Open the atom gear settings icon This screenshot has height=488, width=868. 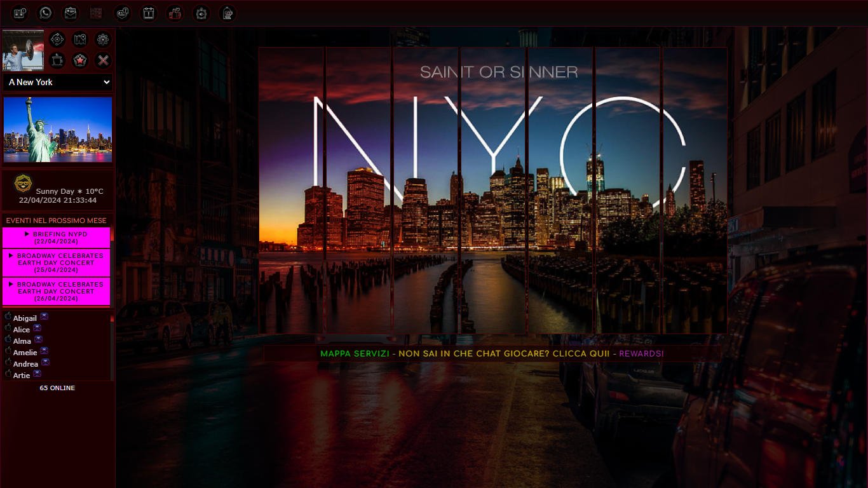(103, 40)
